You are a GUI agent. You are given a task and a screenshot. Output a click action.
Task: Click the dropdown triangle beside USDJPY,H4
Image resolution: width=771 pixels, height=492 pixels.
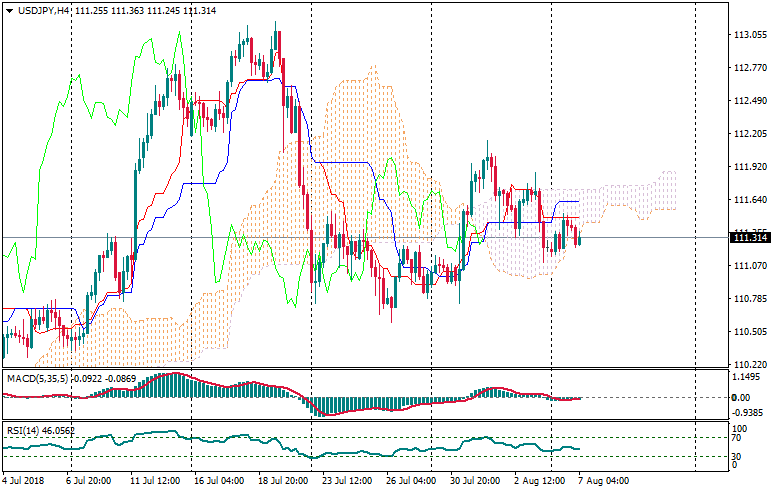[9, 10]
